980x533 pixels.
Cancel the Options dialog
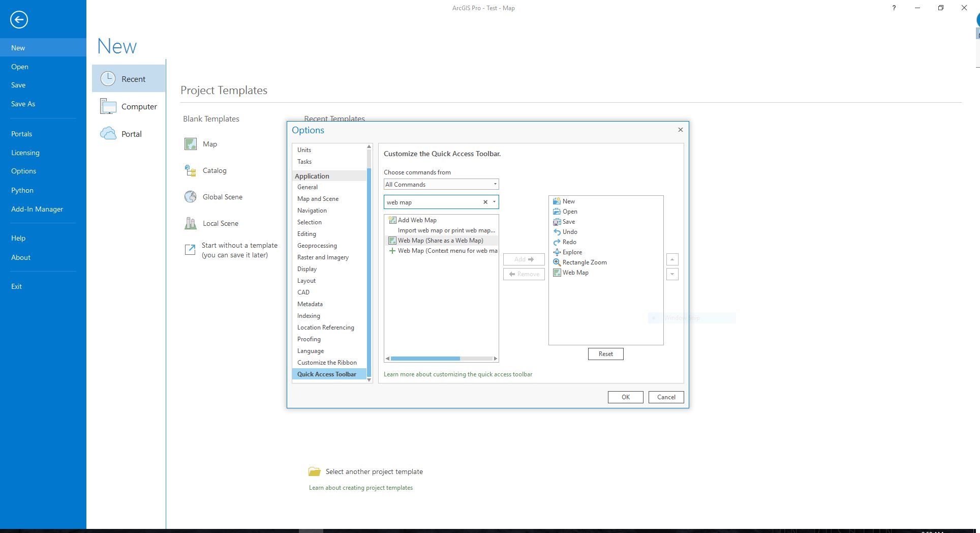coord(666,397)
